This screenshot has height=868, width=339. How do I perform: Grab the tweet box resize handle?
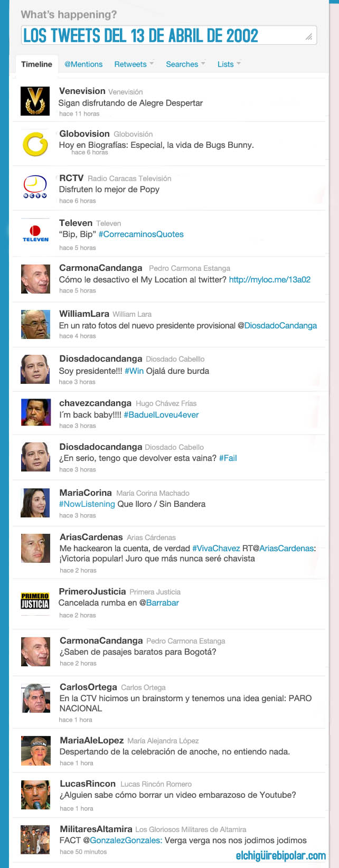[x=309, y=36]
